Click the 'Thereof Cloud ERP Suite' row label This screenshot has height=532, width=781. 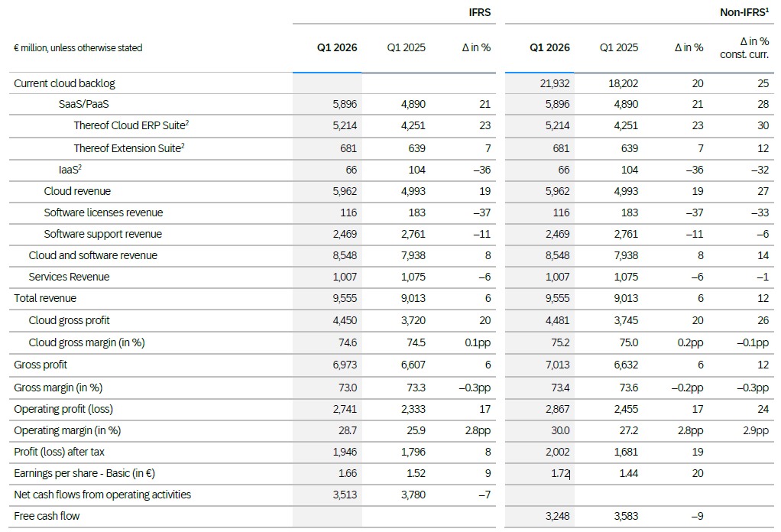pos(129,126)
